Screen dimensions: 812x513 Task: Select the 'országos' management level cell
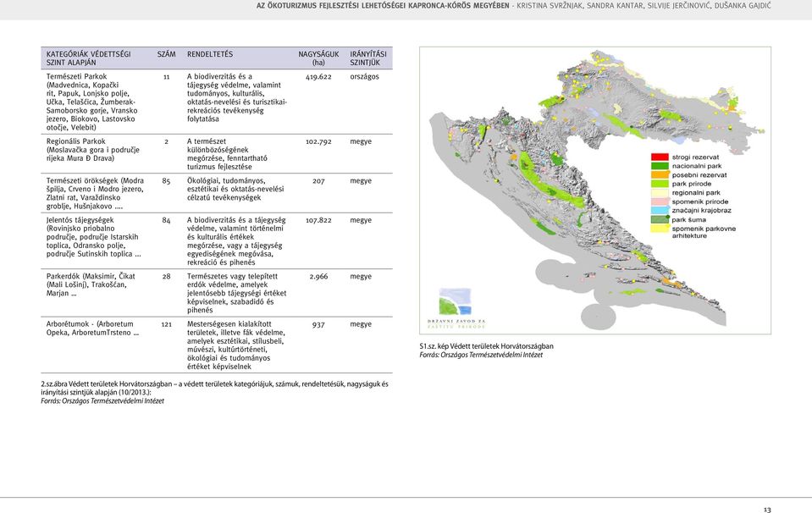pyautogui.click(x=365, y=77)
